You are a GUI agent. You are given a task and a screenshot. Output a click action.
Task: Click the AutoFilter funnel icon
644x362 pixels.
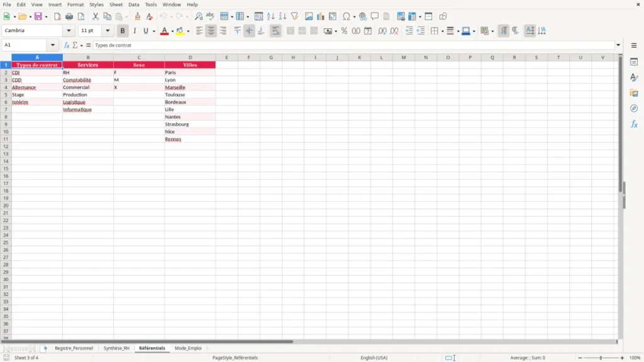click(294, 16)
